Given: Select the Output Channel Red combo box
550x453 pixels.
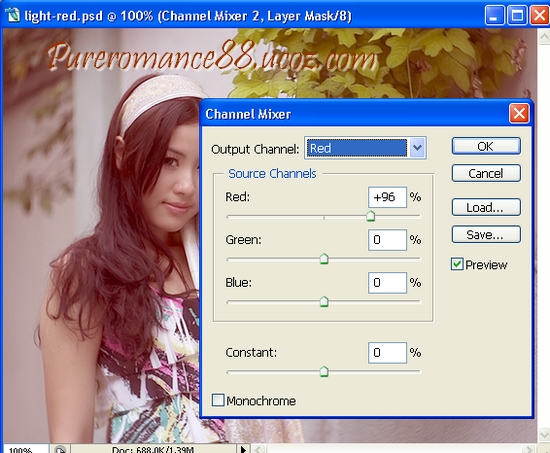Looking at the screenshot, I should pyautogui.click(x=365, y=148).
